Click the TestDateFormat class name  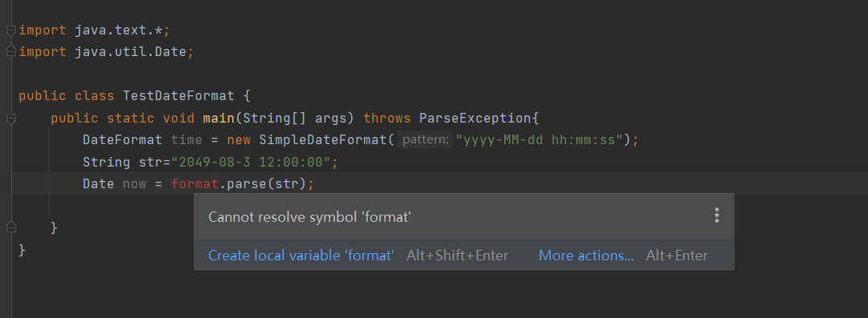tap(179, 95)
